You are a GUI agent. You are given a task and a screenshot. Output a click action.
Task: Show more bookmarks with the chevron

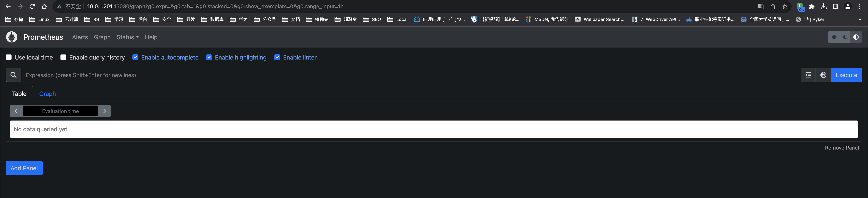pos(860,19)
